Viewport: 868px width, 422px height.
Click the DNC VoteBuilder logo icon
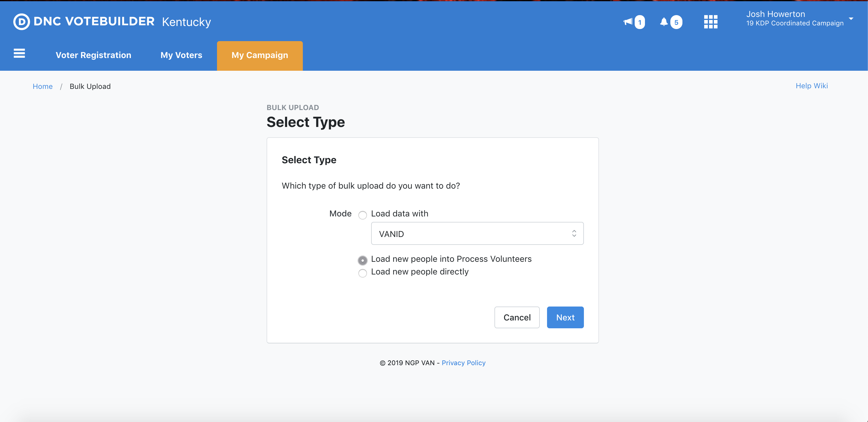21,22
